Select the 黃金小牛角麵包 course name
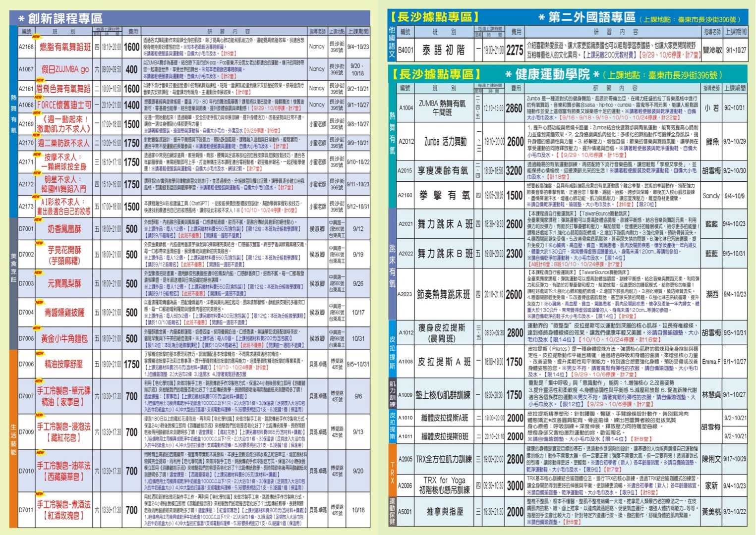The image size is (756, 535). 64,339
